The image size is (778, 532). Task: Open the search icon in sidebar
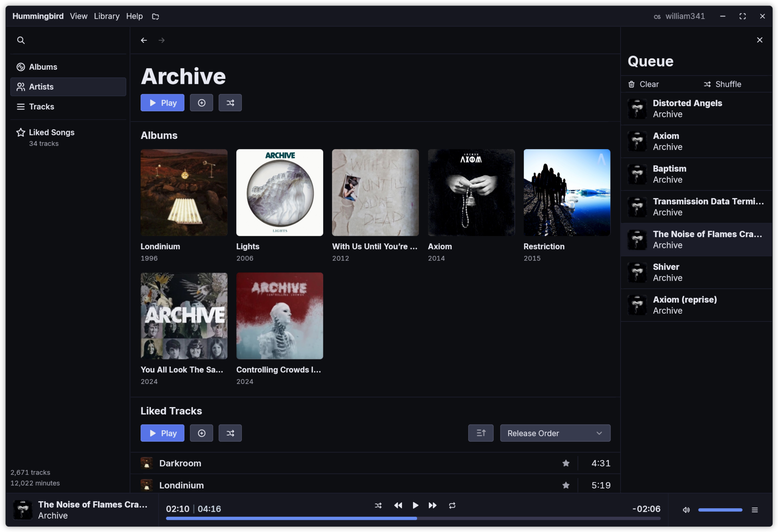tap(21, 40)
